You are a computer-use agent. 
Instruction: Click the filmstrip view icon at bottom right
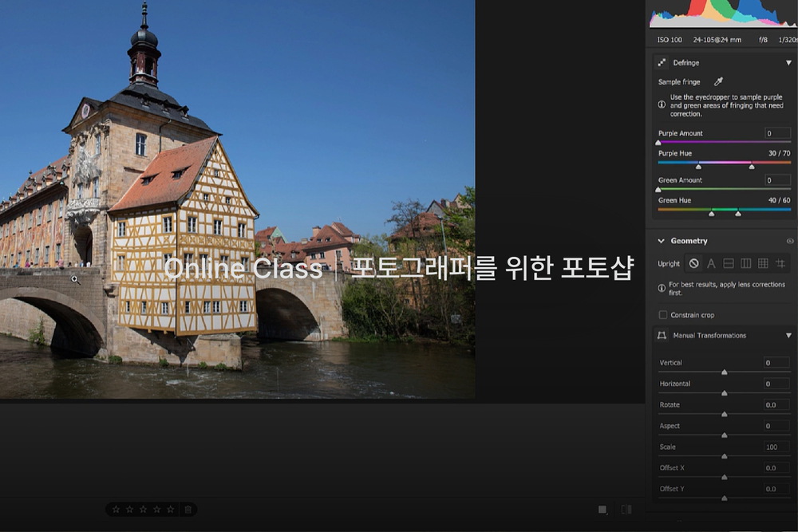[x=602, y=509]
